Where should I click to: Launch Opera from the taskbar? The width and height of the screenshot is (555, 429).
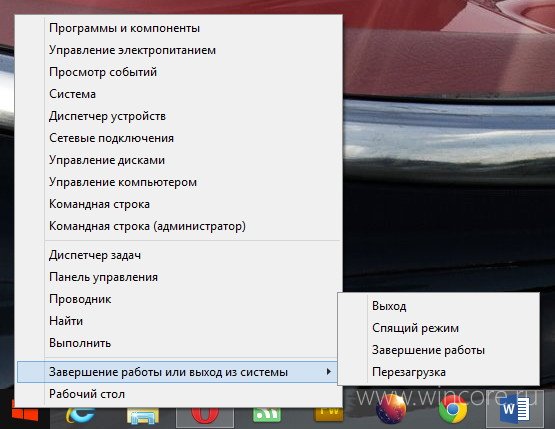point(205,415)
